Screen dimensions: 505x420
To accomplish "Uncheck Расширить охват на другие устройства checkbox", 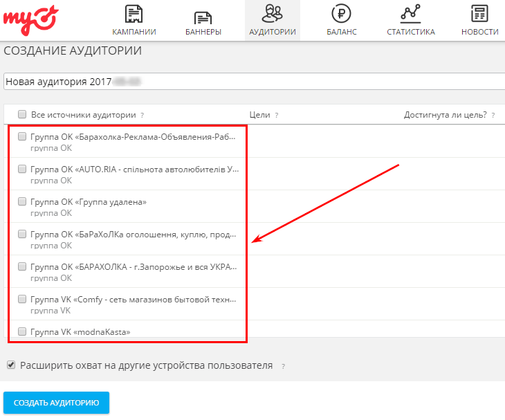I will click(x=11, y=365).
